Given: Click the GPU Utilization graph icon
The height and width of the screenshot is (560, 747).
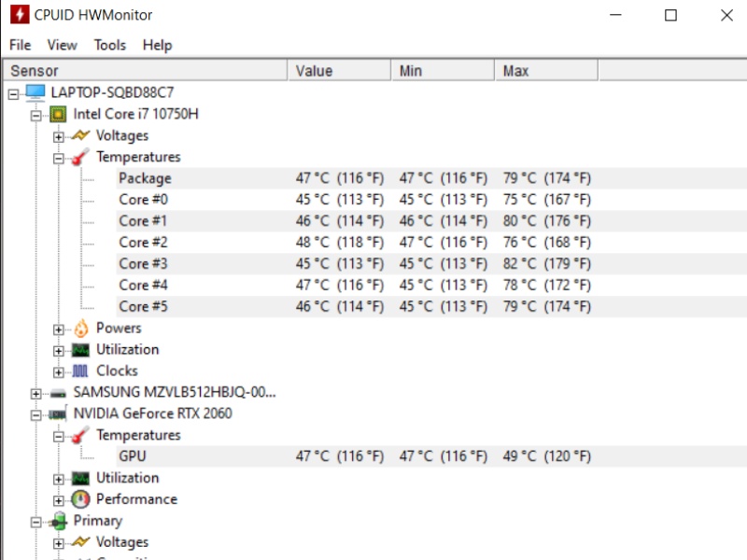Looking at the screenshot, I should [x=80, y=478].
